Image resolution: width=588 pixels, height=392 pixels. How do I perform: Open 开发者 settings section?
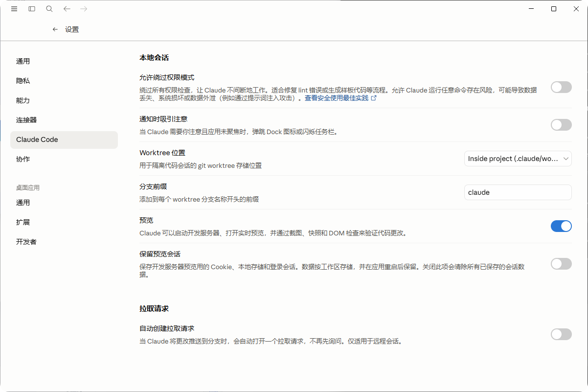tap(64, 242)
